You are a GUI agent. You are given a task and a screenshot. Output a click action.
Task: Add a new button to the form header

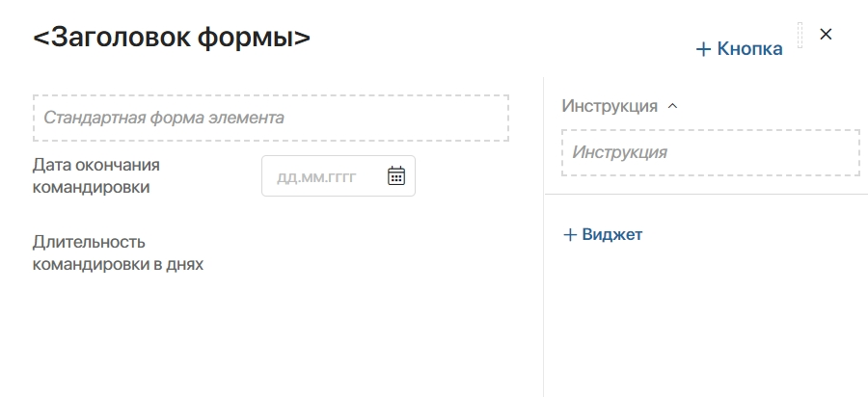pyautogui.click(x=739, y=49)
